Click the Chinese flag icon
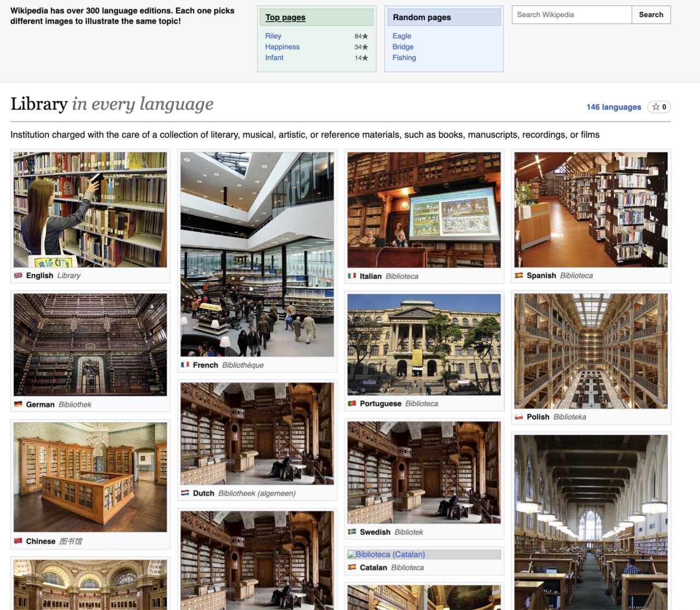Screen dimensions: 700x610 point(18,542)
